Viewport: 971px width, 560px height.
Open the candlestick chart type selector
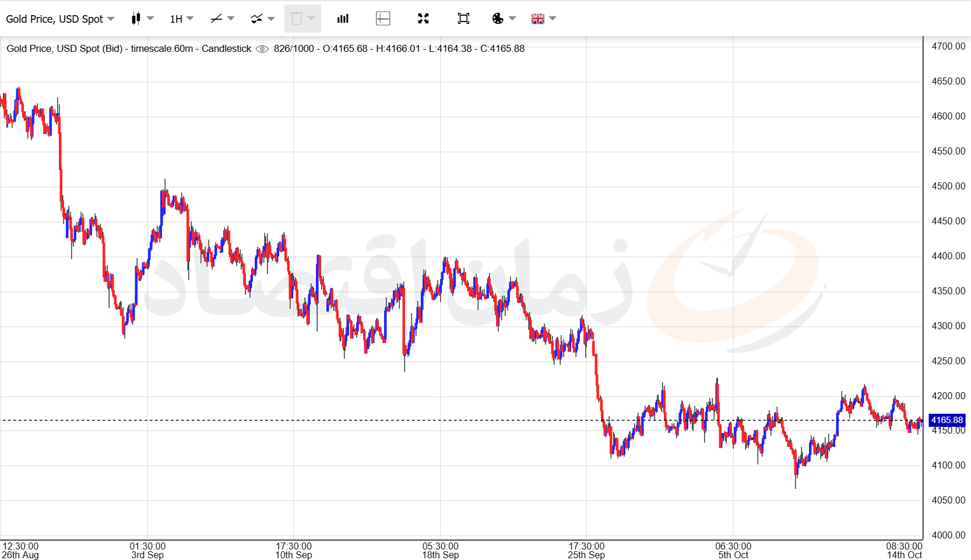pyautogui.click(x=136, y=19)
